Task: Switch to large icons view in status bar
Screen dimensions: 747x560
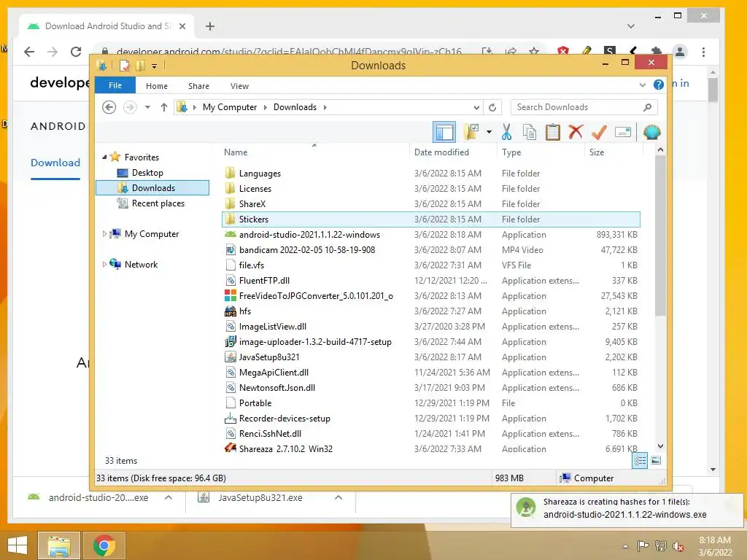Action: tap(656, 460)
